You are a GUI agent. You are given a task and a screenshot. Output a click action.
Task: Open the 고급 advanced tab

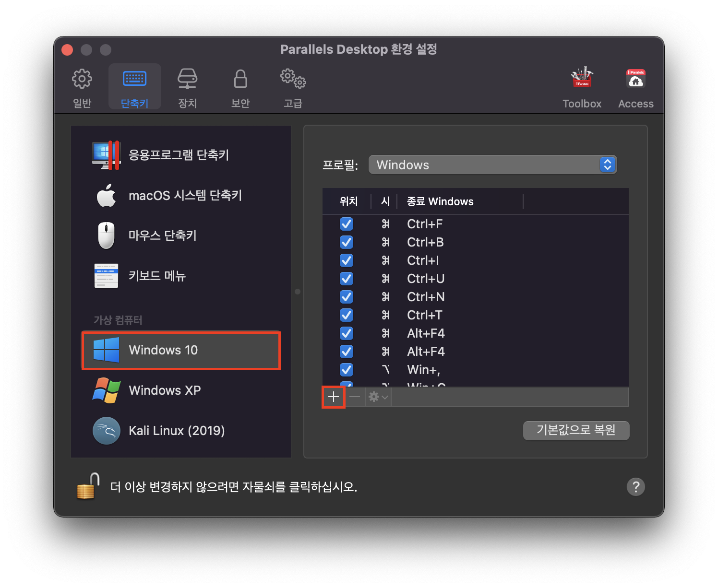point(293,88)
